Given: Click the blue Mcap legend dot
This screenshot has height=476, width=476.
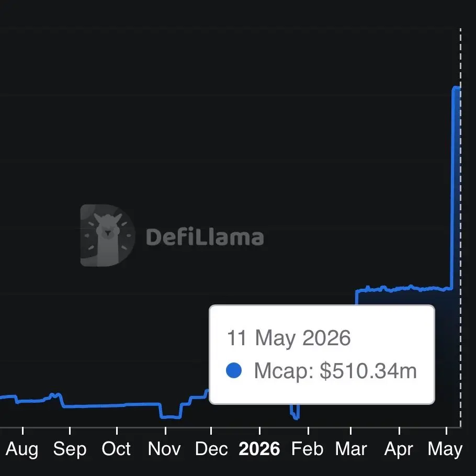Looking at the screenshot, I should [x=234, y=370].
